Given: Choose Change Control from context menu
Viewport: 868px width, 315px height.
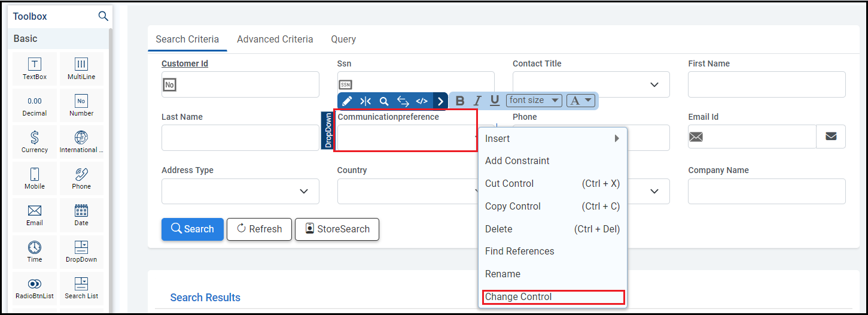Looking at the screenshot, I should pos(553,296).
